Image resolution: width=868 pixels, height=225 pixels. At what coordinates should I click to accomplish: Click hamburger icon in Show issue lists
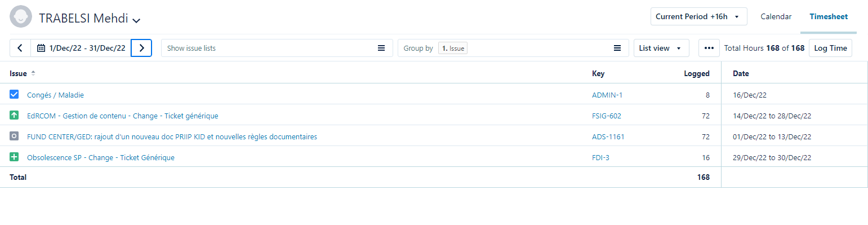point(381,48)
